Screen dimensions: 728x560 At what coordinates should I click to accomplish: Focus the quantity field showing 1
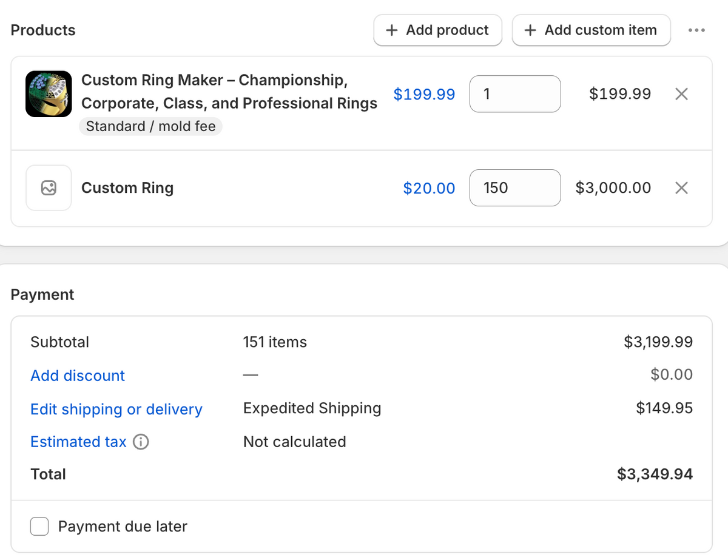(x=515, y=94)
